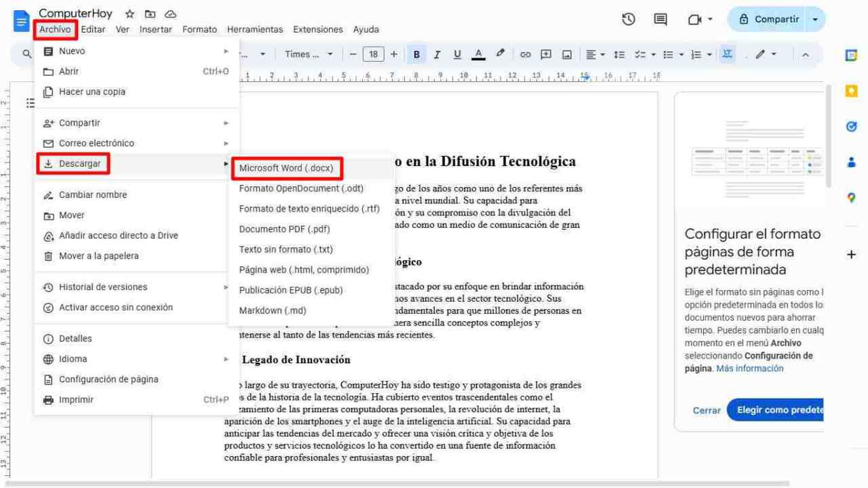Image resolution: width=868 pixels, height=488 pixels.
Task: Expand the Nuevo submenu
Action: tap(136, 51)
